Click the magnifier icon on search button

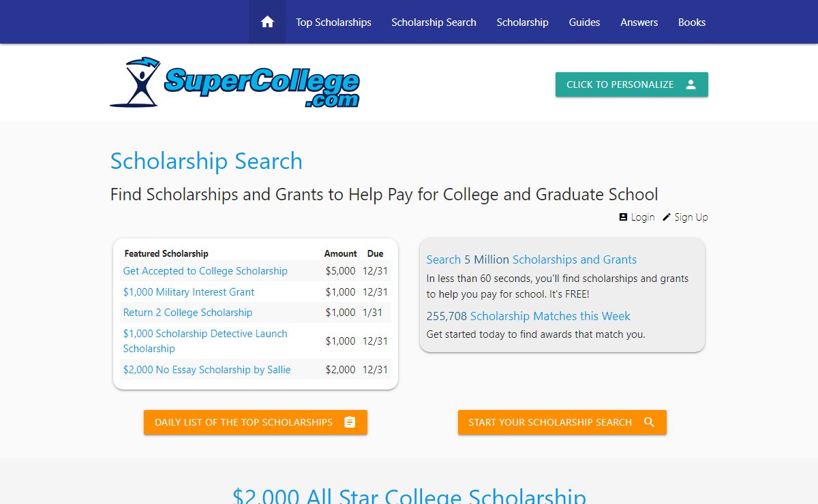[x=649, y=422]
